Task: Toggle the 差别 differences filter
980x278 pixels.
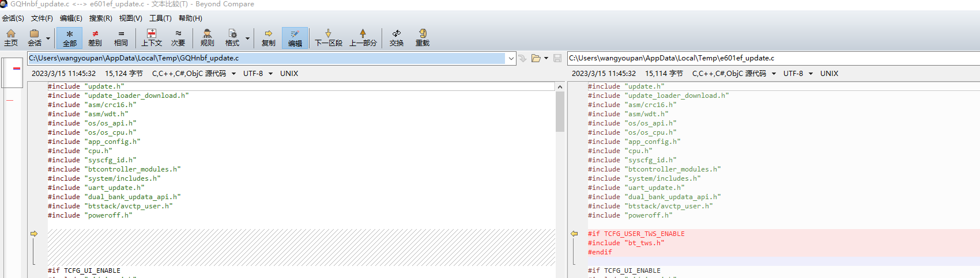Action: click(x=95, y=37)
